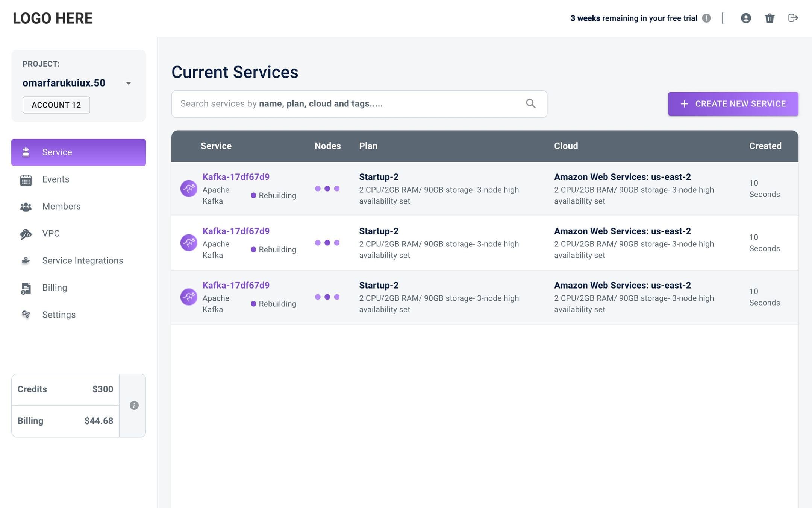Click the Billing $44.68 row
812x508 pixels.
tap(65, 421)
